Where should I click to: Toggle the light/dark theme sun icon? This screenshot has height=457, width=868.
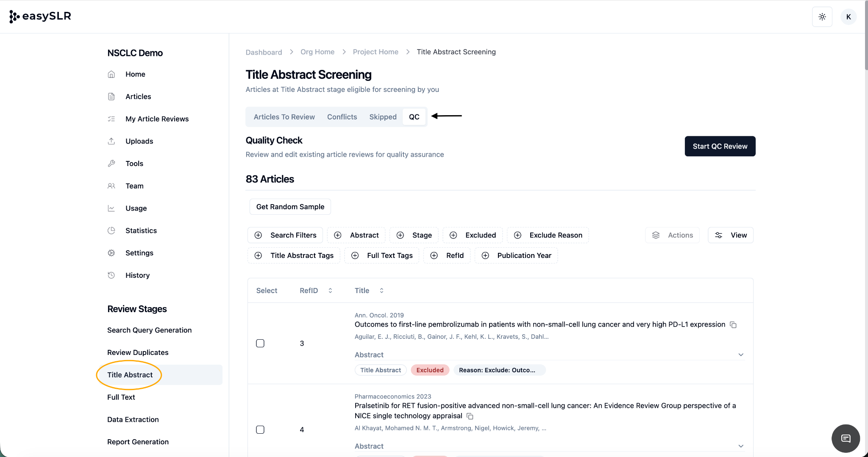(x=822, y=17)
